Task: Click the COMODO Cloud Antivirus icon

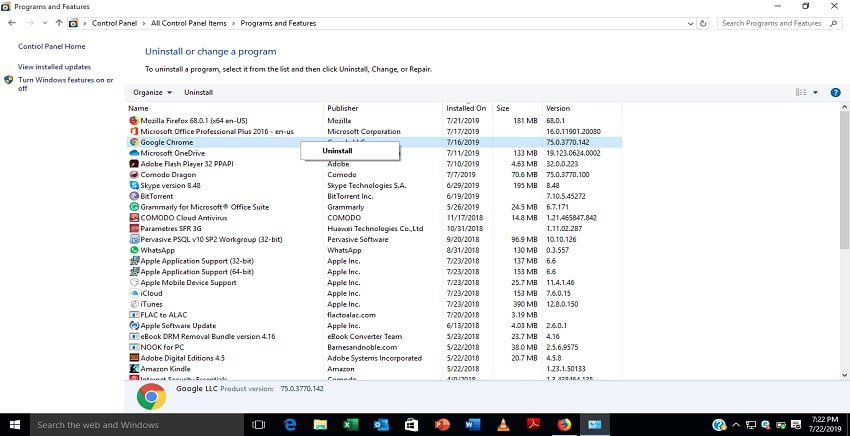Action: [x=134, y=218]
